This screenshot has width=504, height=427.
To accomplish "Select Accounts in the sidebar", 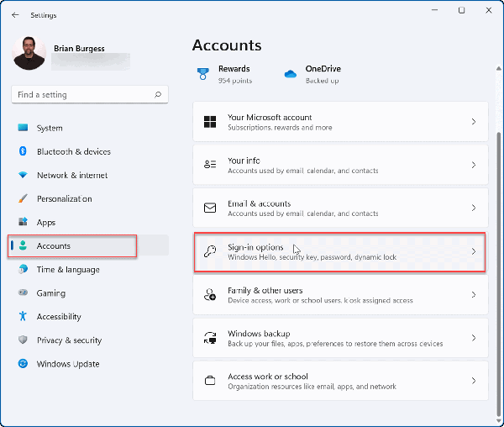I will [x=90, y=245].
